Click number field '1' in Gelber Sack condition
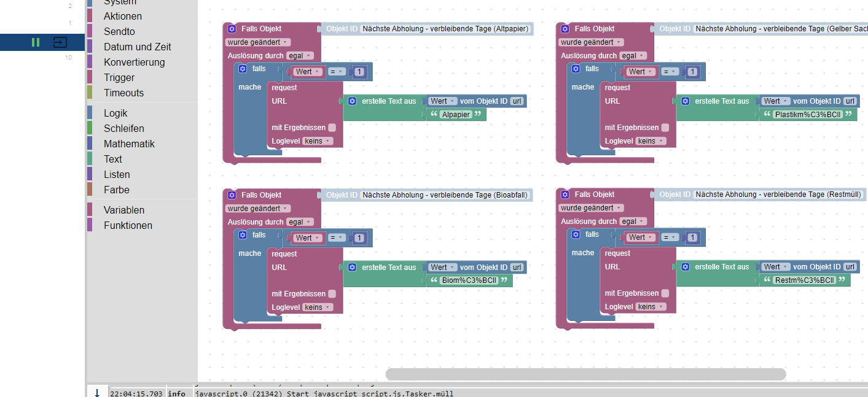This screenshot has width=868, height=397. pyautogui.click(x=692, y=72)
